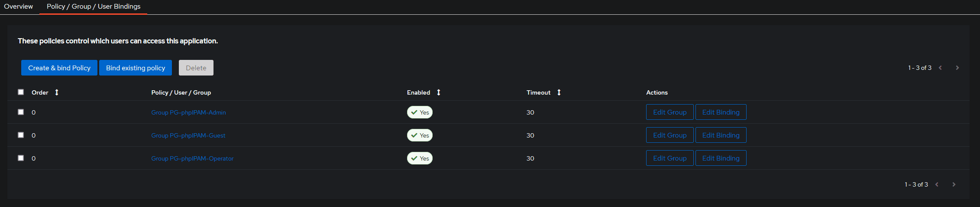Switch to the Overview tab
This screenshot has width=980, height=207.
tap(18, 7)
